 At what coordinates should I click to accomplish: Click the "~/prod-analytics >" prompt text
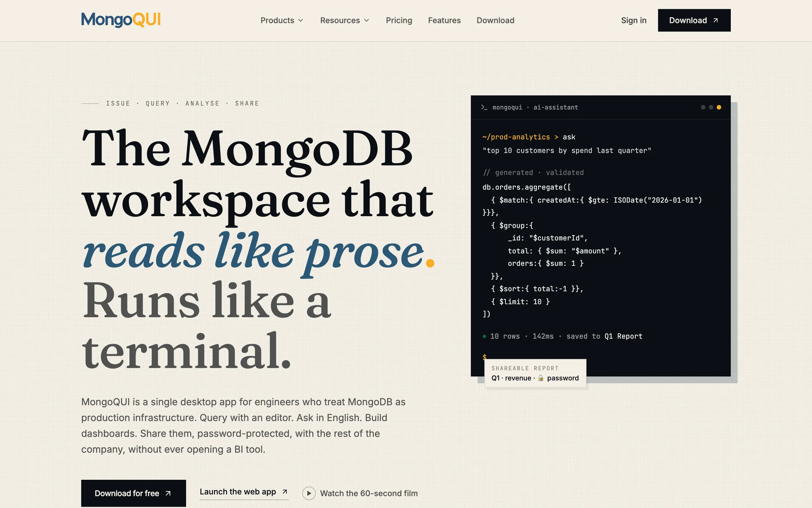(x=521, y=137)
